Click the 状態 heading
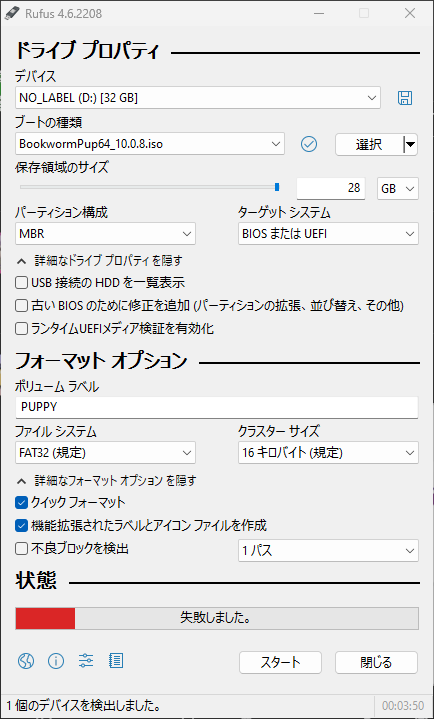The image size is (434, 719). [36, 581]
